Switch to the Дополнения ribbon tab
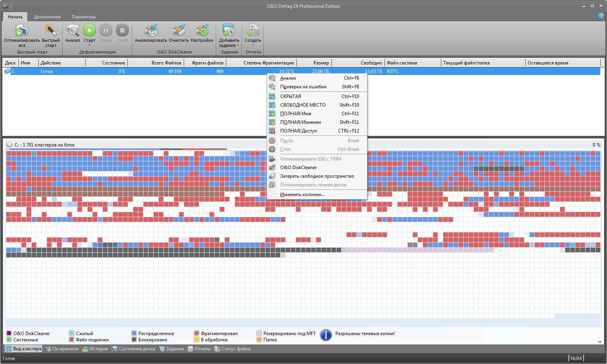The image size is (607, 364). pyautogui.click(x=47, y=17)
